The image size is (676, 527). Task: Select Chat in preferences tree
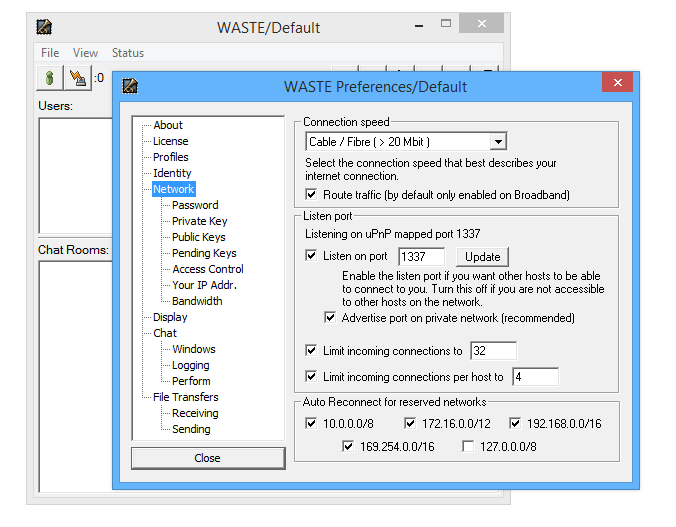coord(165,333)
